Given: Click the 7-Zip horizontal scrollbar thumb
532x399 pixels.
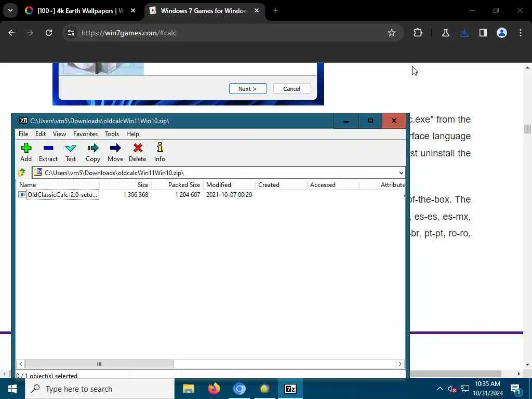Looking at the screenshot, I should 99,364.
